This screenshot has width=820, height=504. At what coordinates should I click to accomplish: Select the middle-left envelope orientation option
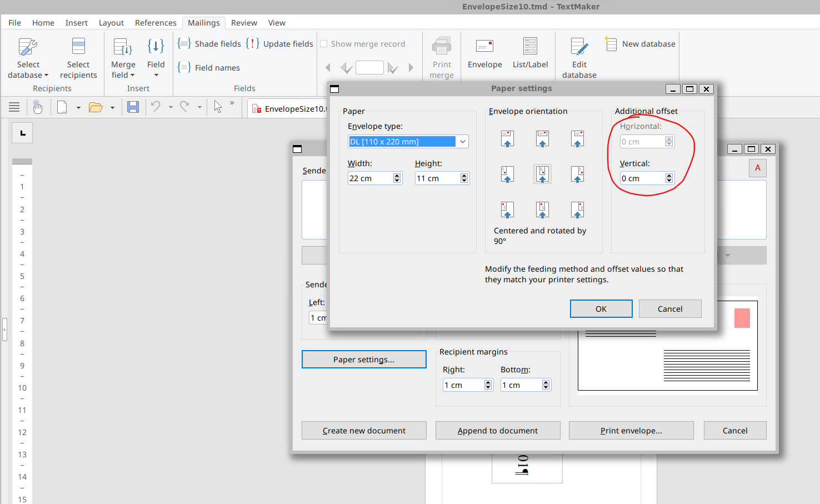(x=507, y=174)
